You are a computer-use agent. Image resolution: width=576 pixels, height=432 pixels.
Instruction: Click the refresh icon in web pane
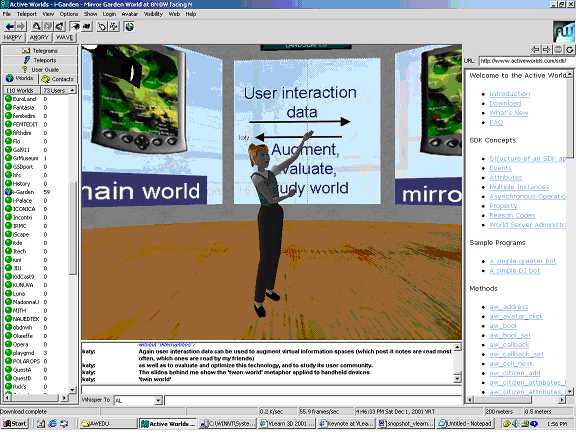(x=570, y=49)
